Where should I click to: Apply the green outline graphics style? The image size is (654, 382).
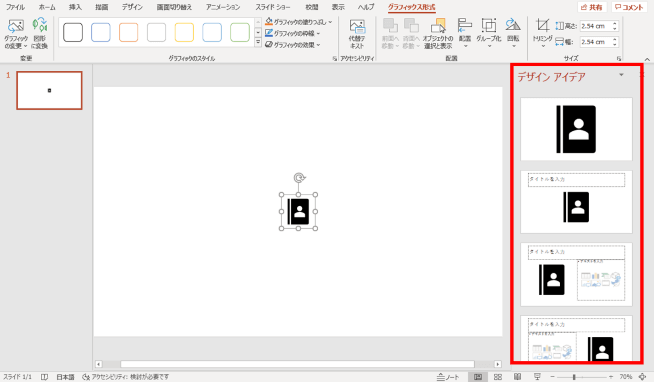[240, 33]
